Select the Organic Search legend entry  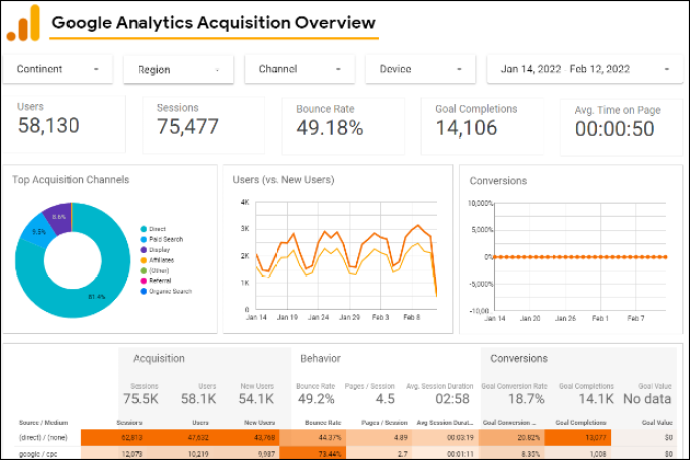166,291
